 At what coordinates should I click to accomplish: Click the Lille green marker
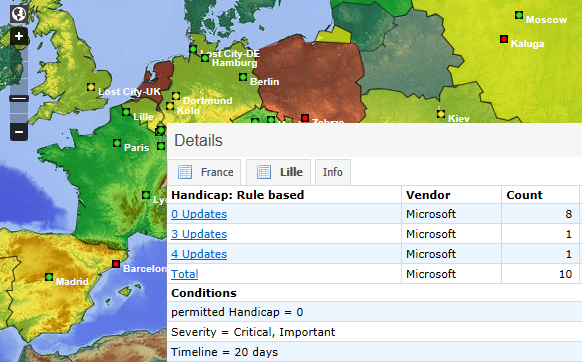click(x=126, y=112)
